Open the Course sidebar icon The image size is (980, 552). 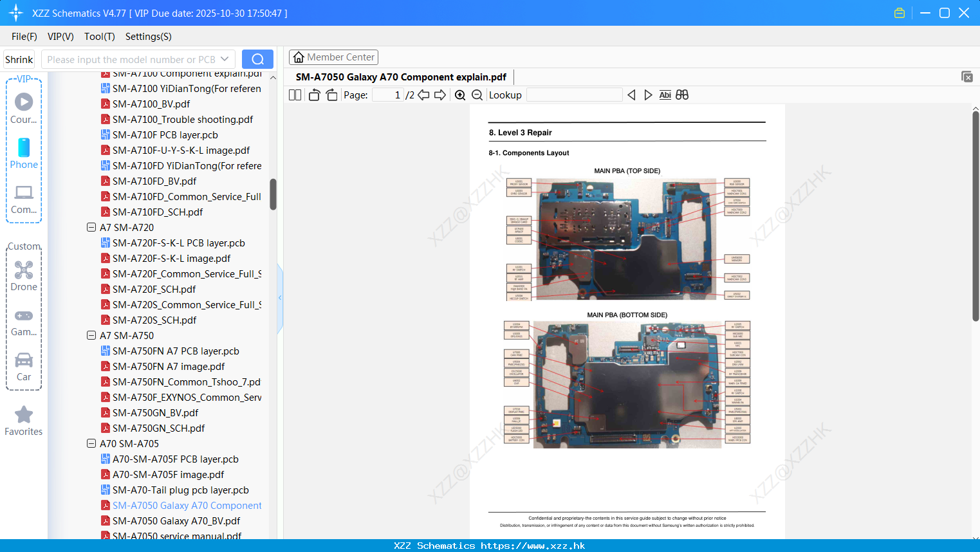click(24, 108)
